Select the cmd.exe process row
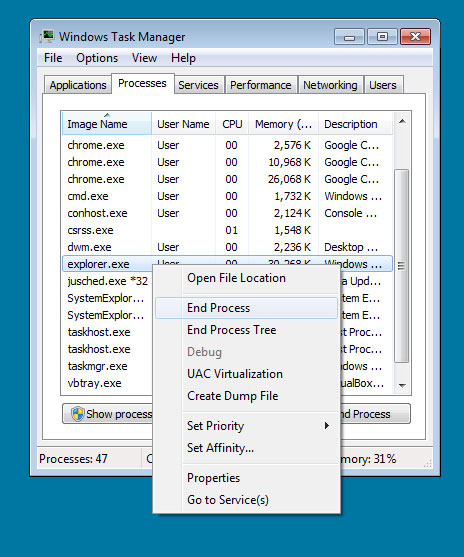Image resolution: width=464 pixels, height=557 pixels. pyautogui.click(x=227, y=196)
